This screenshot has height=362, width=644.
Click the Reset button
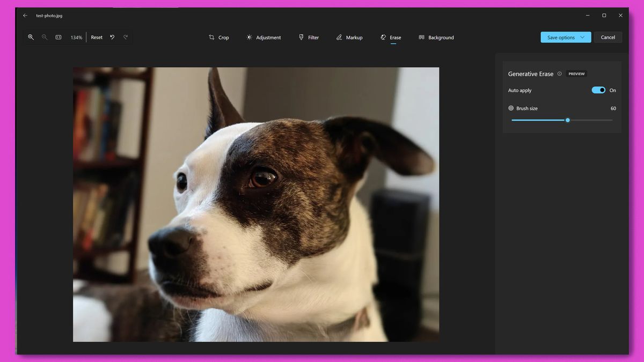click(x=96, y=37)
